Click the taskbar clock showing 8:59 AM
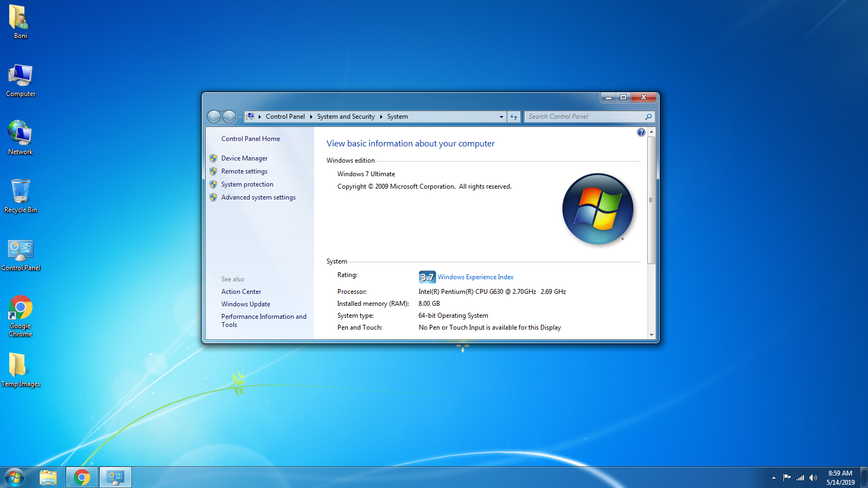This screenshot has height=488, width=868. coord(840,478)
